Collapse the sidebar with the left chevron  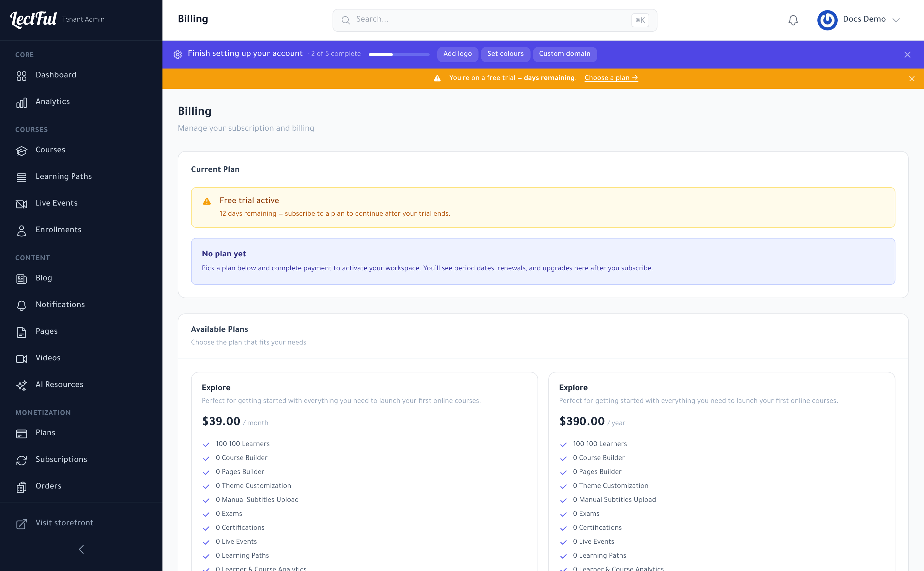(x=81, y=549)
